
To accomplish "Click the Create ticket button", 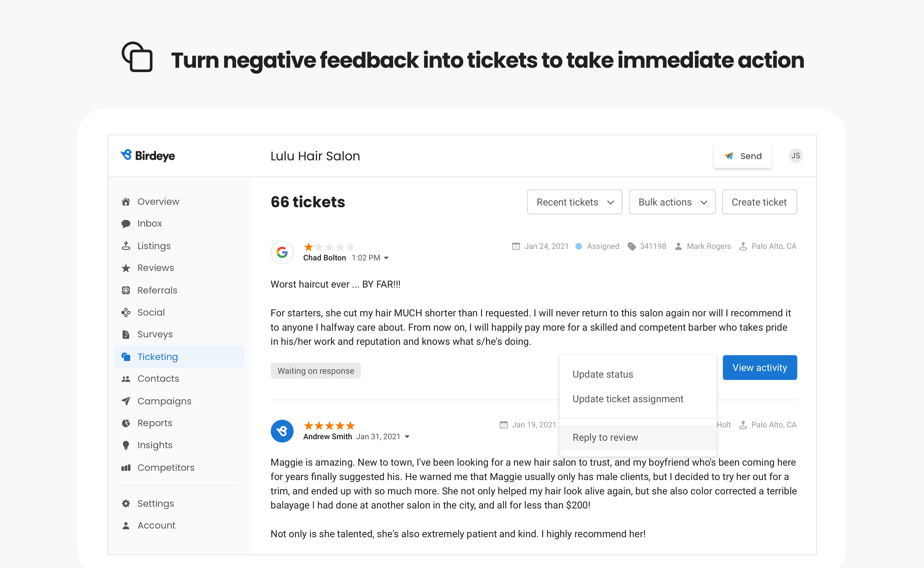I will click(759, 202).
